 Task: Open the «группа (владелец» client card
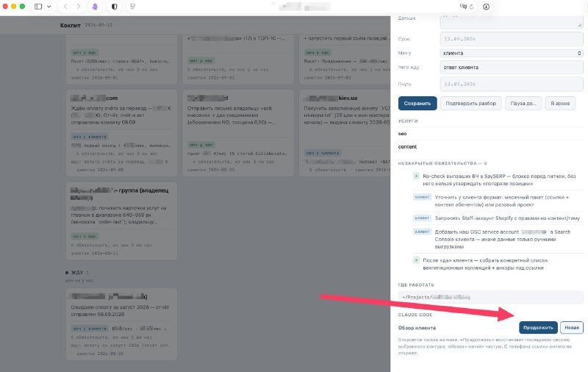pyautogui.click(x=121, y=221)
